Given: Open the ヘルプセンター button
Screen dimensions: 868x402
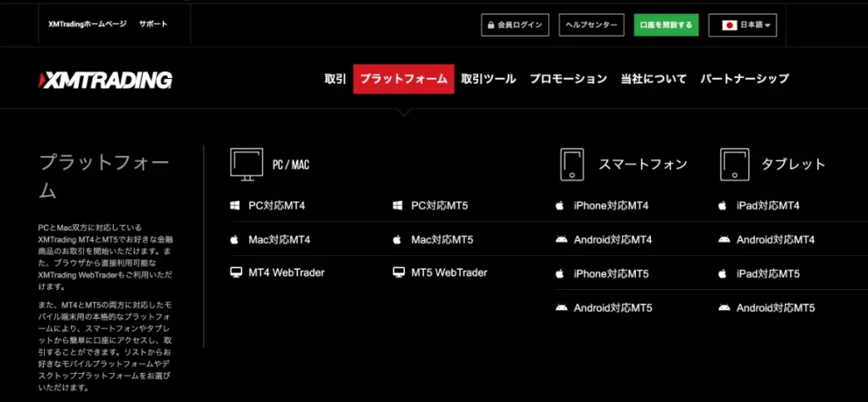Looking at the screenshot, I should coord(591,25).
